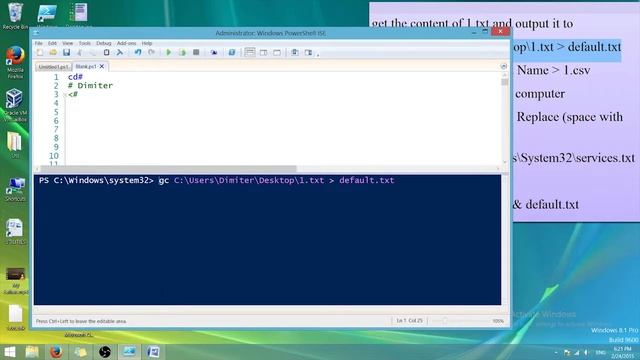Close the active script tab with X
Viewport: 640px width, 360px height.
click(102, 66)
